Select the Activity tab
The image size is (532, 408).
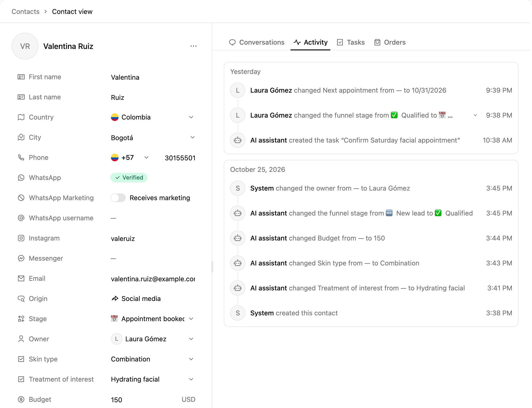point(310,42)
